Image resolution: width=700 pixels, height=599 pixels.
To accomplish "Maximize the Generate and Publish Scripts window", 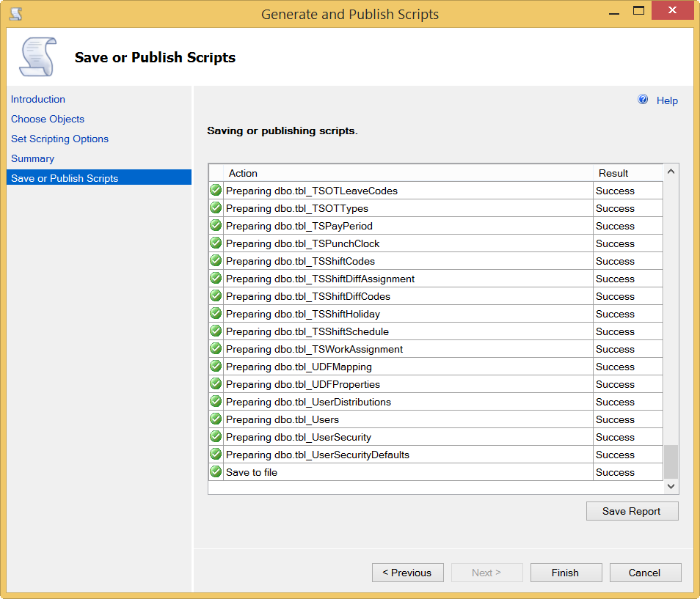I will coord(639,11).
